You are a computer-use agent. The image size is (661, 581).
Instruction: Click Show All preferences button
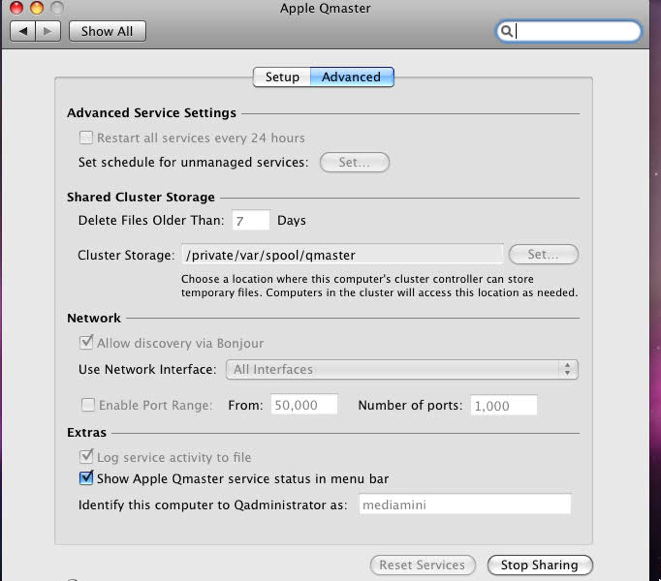pyautogui.click(x=107, y=31)
